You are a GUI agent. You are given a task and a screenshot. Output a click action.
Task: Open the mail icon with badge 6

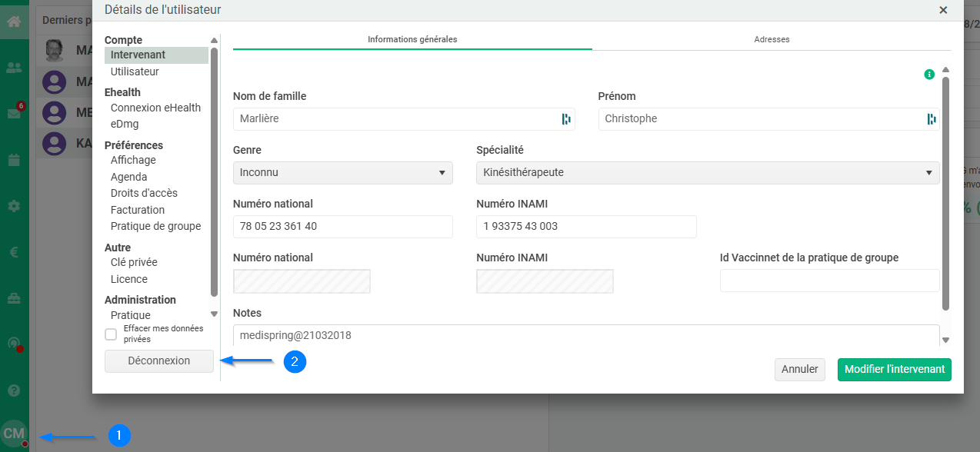pyautogui.click(x=14, y=113)
